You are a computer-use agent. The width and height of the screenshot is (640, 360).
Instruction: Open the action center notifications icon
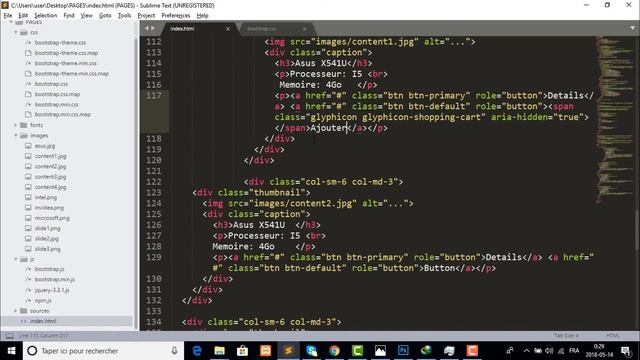point(626,351)
